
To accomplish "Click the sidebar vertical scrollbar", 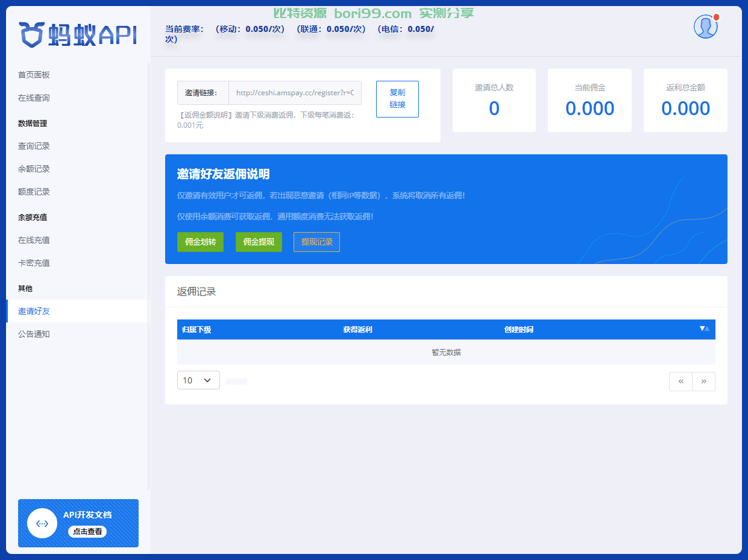I will 148,276.
